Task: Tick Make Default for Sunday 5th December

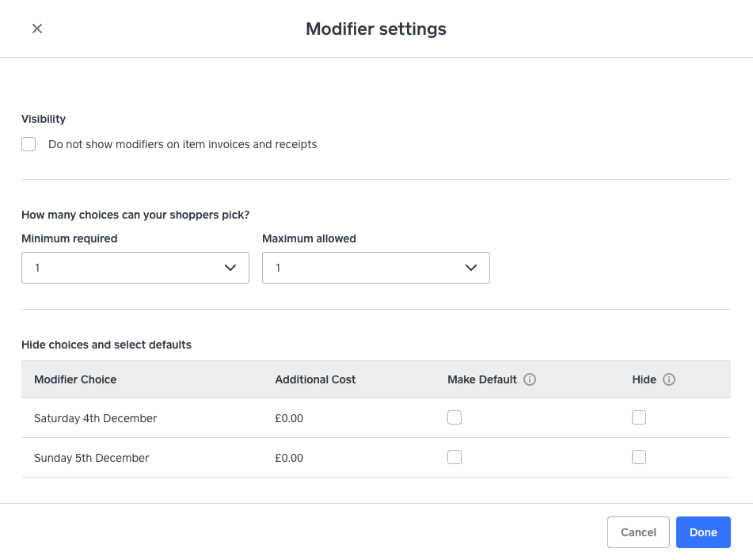Action: pos(454,457)
